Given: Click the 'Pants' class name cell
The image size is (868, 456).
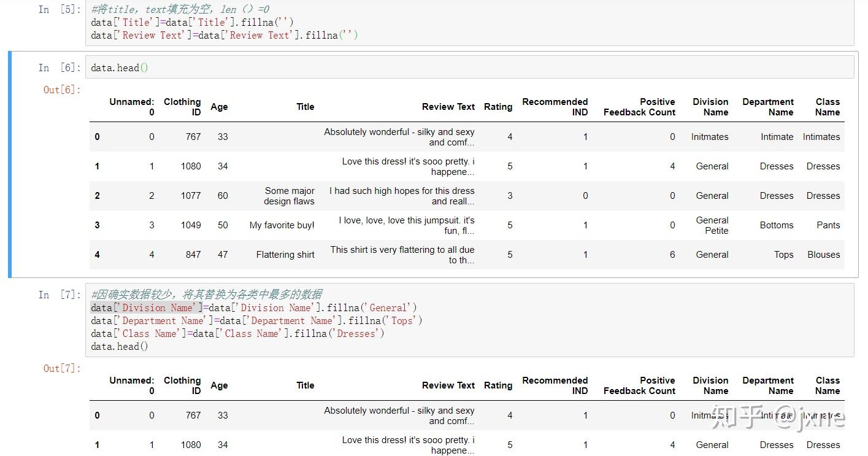Looking at the screenshot, I should click(828, 225).
